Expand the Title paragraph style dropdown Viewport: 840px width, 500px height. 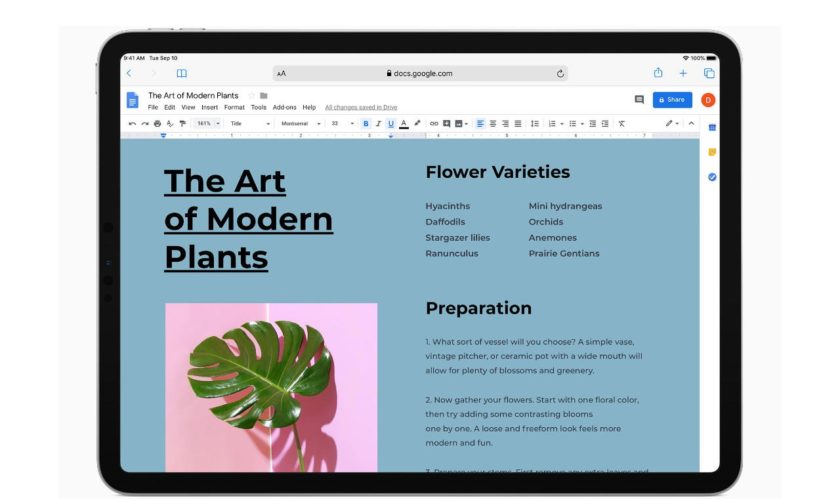tap(249, 124)
